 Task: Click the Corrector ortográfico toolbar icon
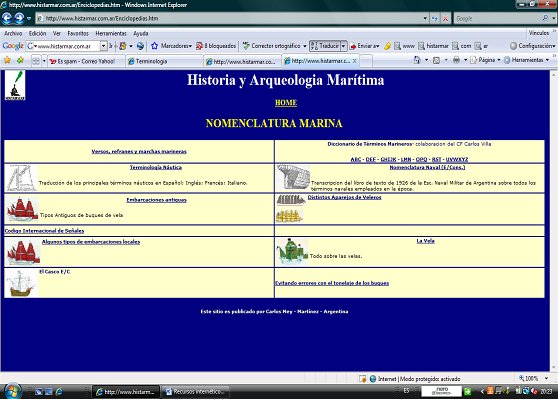[246, 46]
